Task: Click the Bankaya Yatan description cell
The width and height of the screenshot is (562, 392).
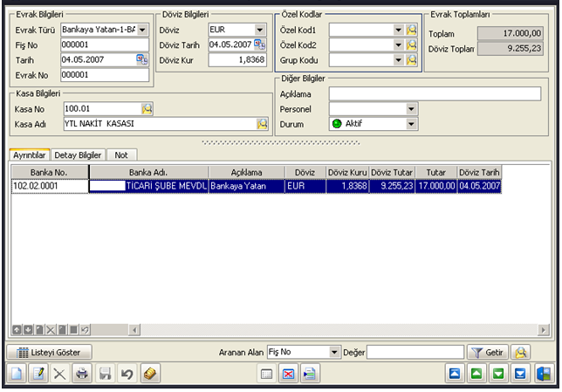Action: (247, 186)
